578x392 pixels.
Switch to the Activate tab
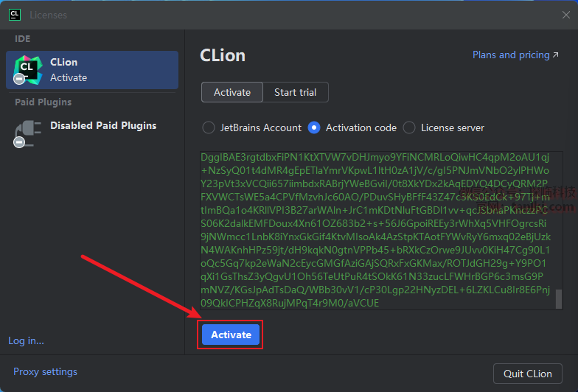coord(232,92)
